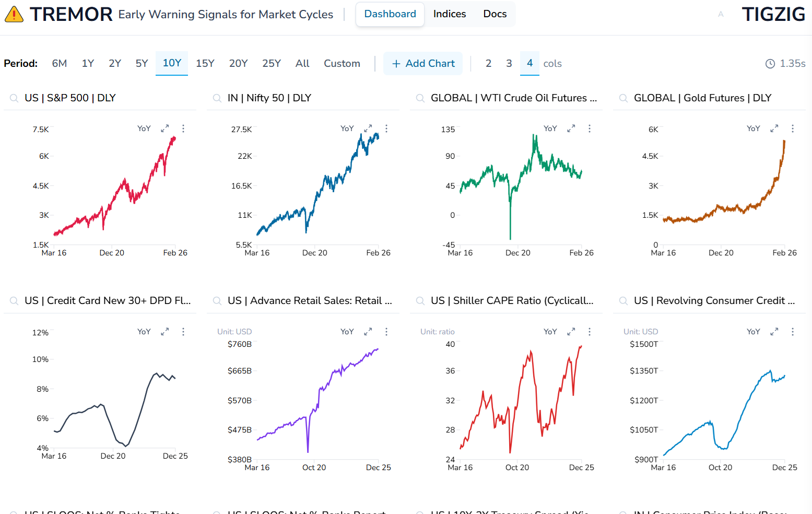Select the 1Y period
Image resolution: width=812 pixels, height=514 pixels.
tap(88, 64)
